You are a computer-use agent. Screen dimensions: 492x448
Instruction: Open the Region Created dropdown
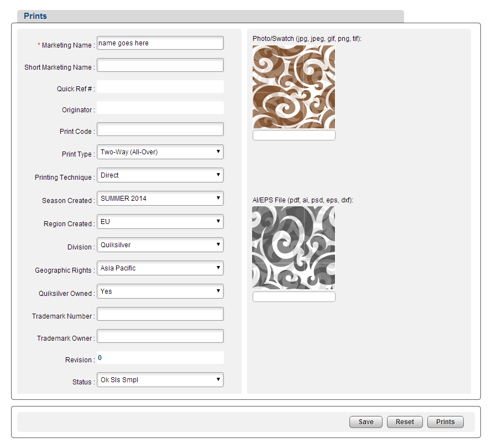click(x=160, y=222)
